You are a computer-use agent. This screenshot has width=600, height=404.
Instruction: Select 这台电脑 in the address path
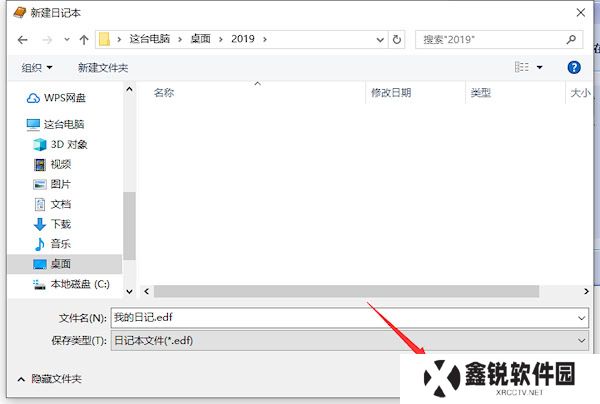[149, 39]
